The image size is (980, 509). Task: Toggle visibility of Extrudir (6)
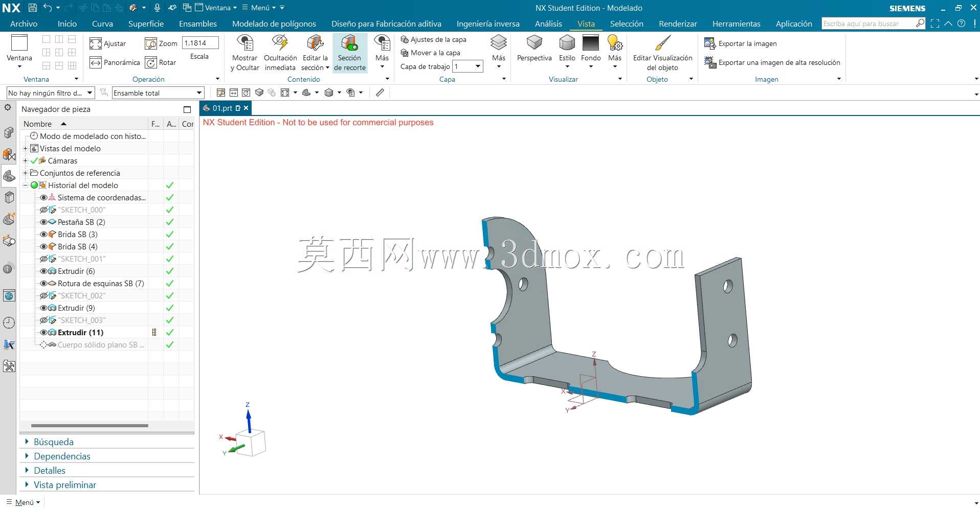[x=43, y=271]
